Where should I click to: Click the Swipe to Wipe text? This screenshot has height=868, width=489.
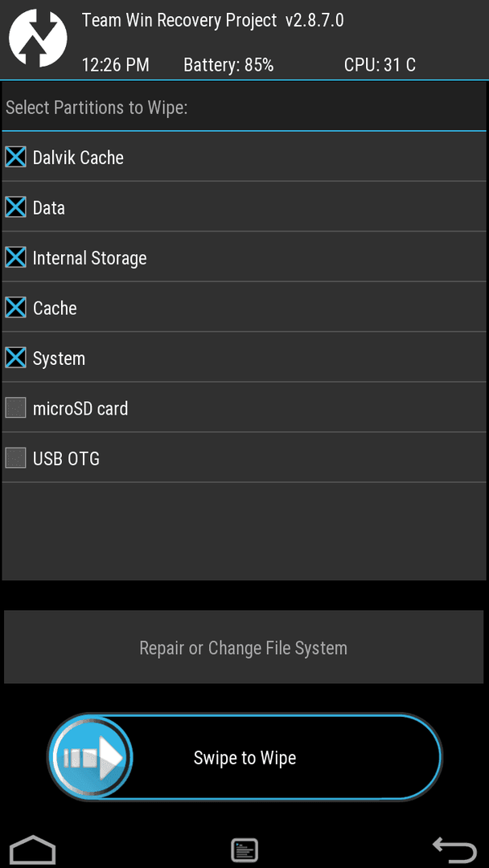tap(244, 758)
